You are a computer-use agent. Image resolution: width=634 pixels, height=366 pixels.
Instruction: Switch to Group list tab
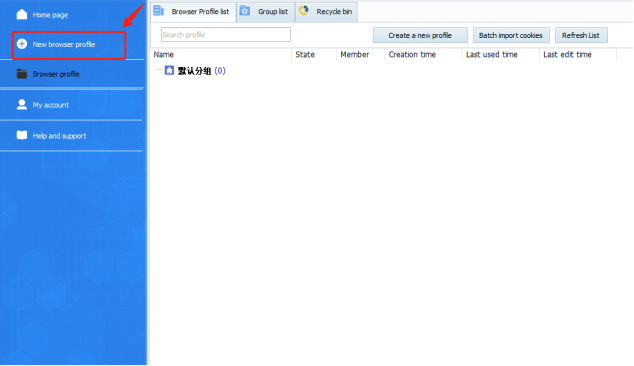click(x=266, y=12)
